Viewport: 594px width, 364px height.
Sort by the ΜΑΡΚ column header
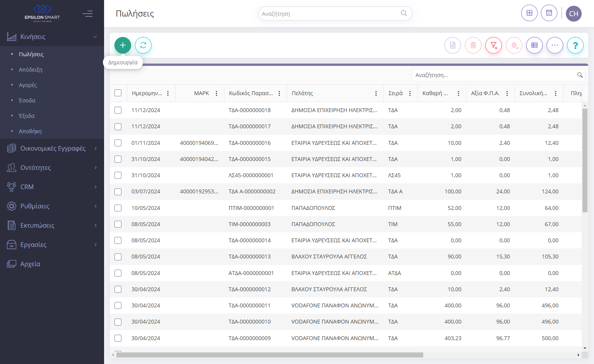click(202, 93)
